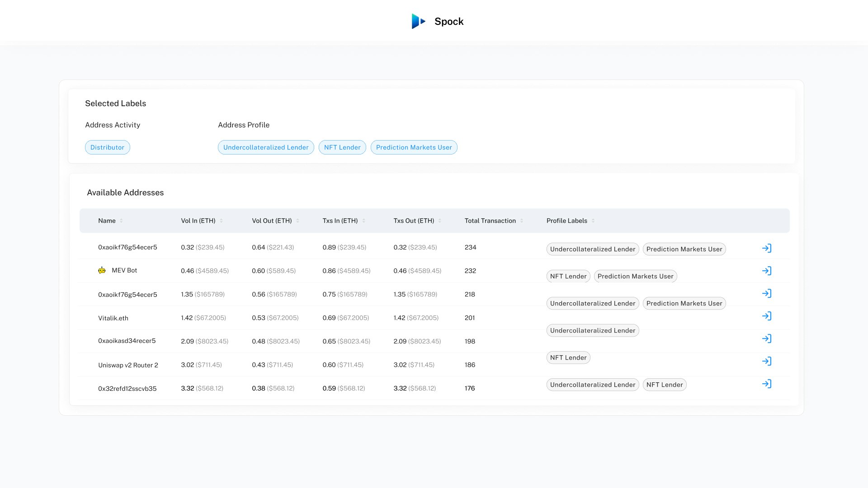The height and width of the screenshot is (488, 868).
Task: Click the MEV Bot robot avatar icon
Action: click(102, 270)
